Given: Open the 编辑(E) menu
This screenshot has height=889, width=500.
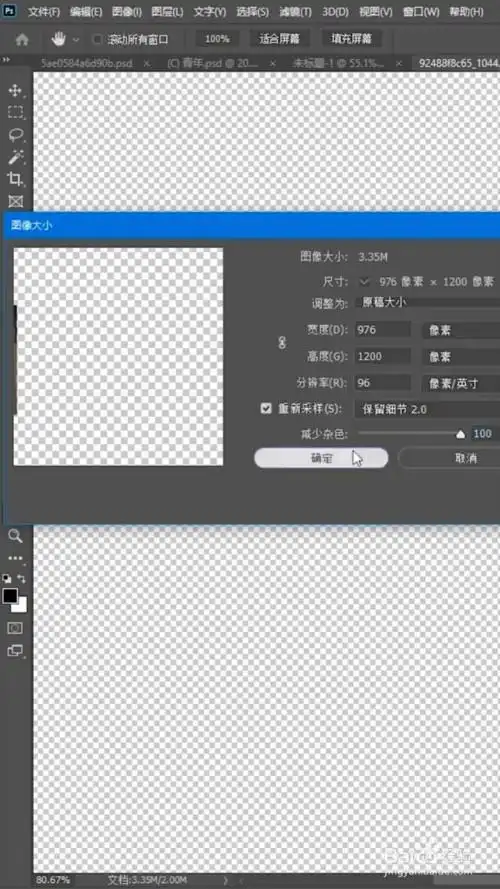Looking at the screenshot, I should click(86, 11).
